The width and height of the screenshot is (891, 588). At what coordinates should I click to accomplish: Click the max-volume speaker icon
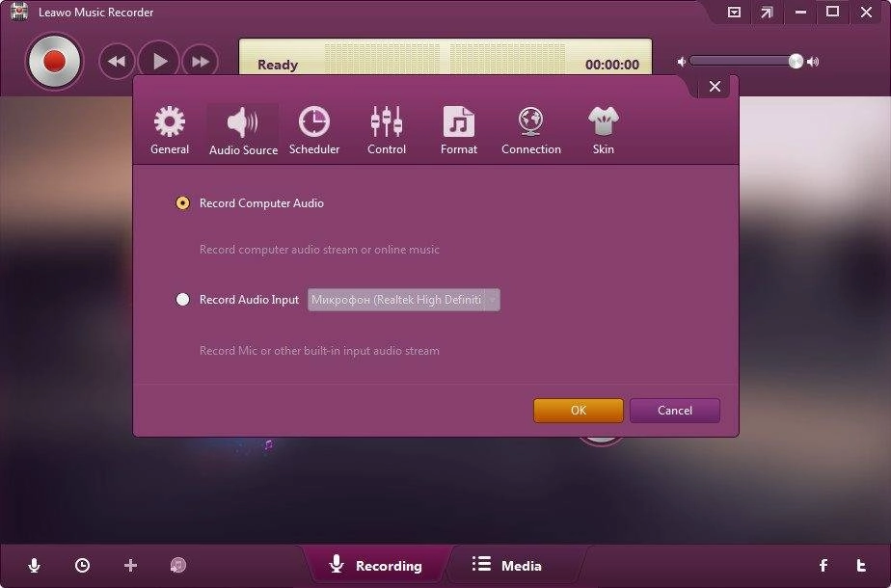[813, 62]
